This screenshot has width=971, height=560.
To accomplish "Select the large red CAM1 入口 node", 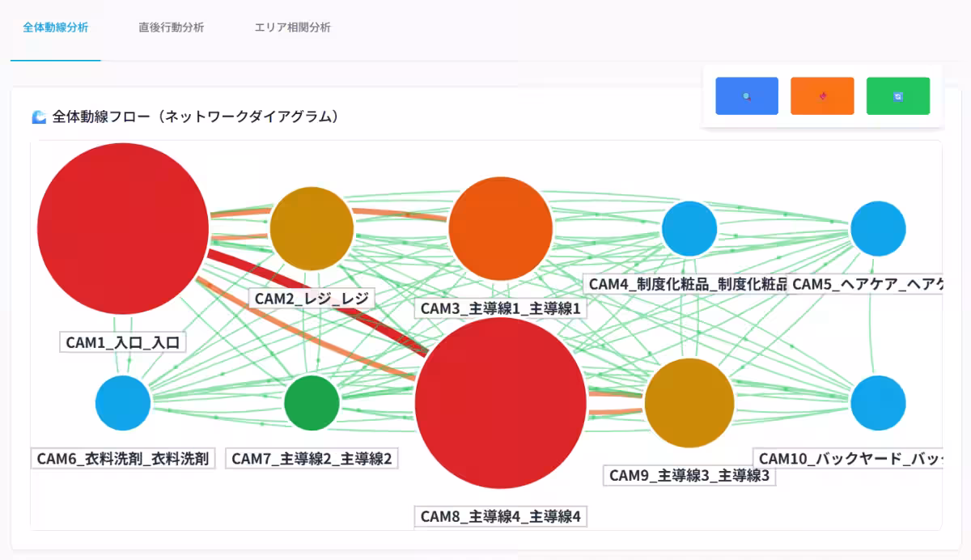I will point(123,229).
